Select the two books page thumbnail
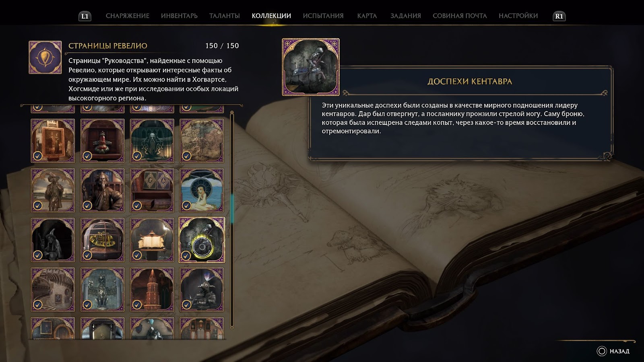The height and width of the screenshot is (362, 644). click(x=152, y=190)
